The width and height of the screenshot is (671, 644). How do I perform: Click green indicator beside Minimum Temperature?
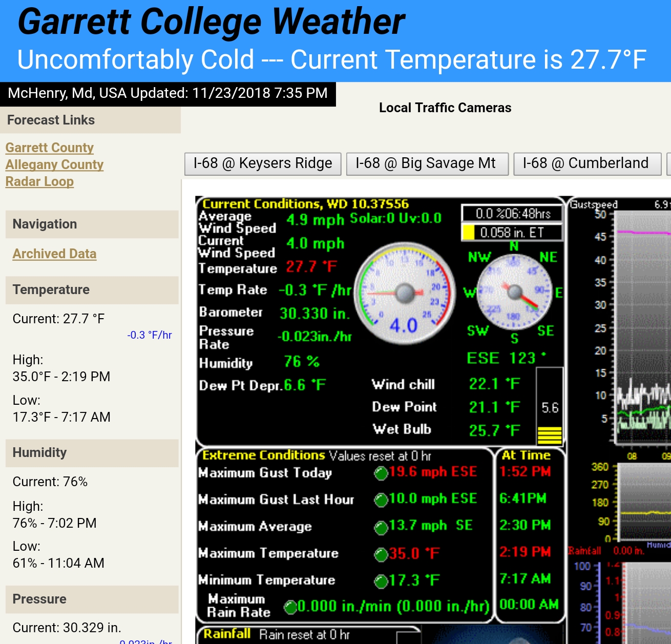pos(381,581)
